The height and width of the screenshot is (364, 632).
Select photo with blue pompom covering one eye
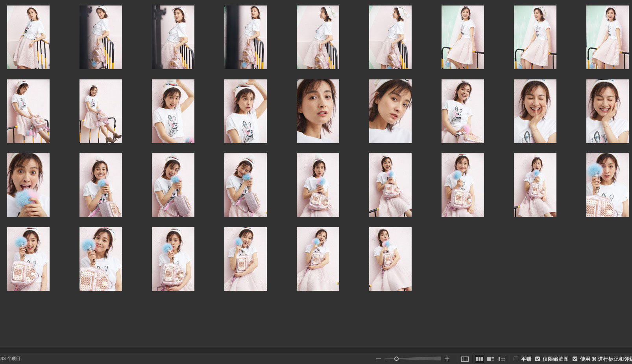(x=607, y=185)
